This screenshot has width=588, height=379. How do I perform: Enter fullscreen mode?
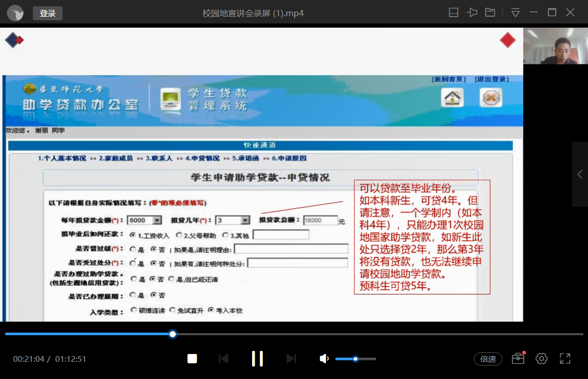pos(565,359)
